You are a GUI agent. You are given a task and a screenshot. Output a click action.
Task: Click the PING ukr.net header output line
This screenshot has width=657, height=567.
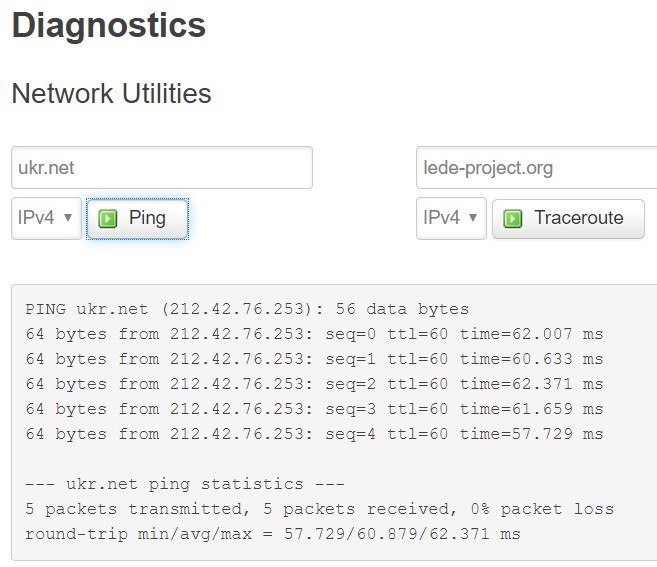247,309
